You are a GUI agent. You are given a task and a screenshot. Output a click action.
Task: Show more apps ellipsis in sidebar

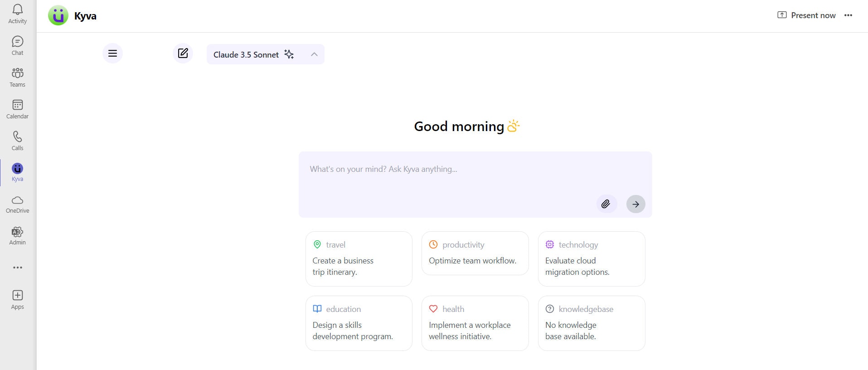(x=17, y=268)
